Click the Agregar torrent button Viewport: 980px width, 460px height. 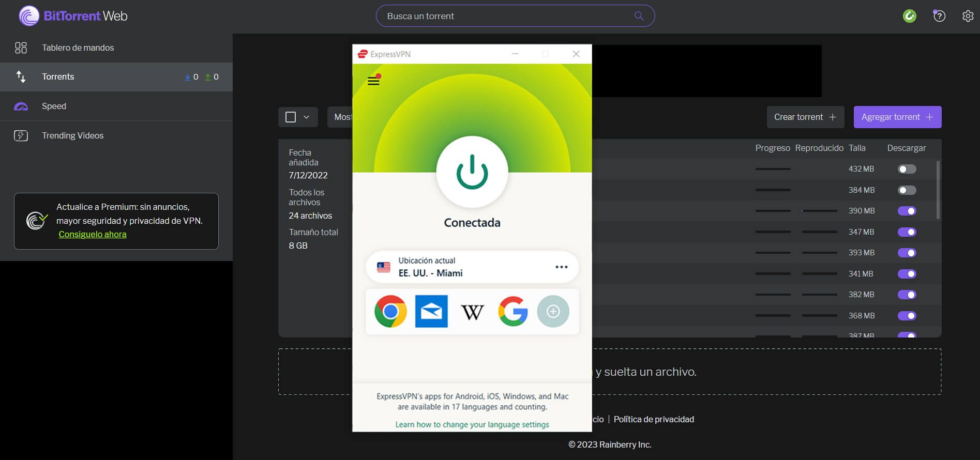click(897, 117)
